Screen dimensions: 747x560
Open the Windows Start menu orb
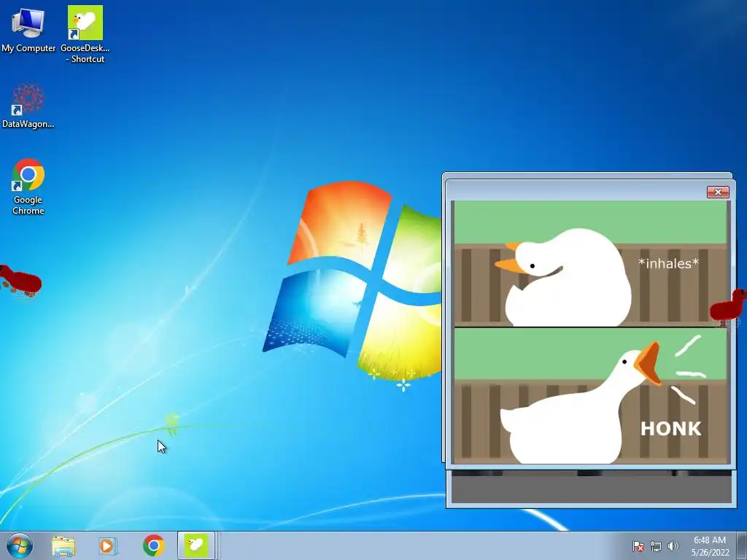20,545
